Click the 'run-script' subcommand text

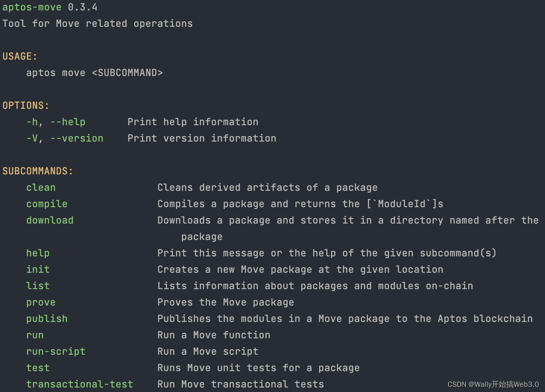click(56, 352)
